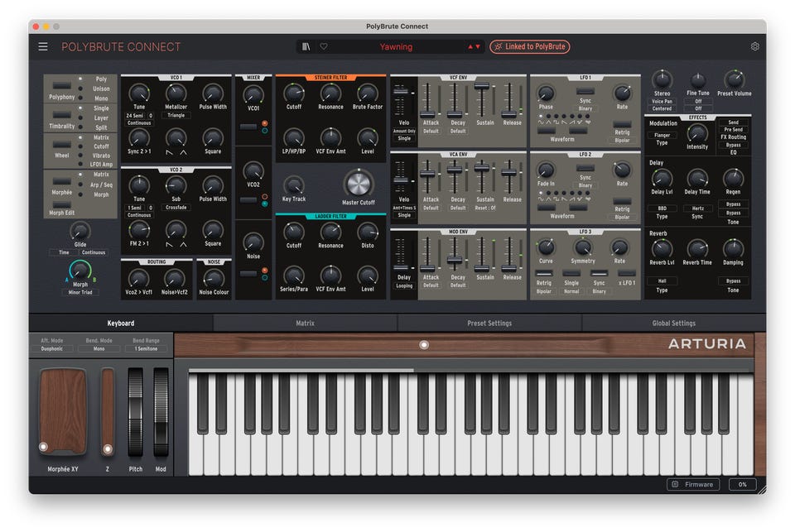Click the Stereo 'Voice Pan' field
The width and height of the screenshot is (795, 532).
tap(662, 101)
